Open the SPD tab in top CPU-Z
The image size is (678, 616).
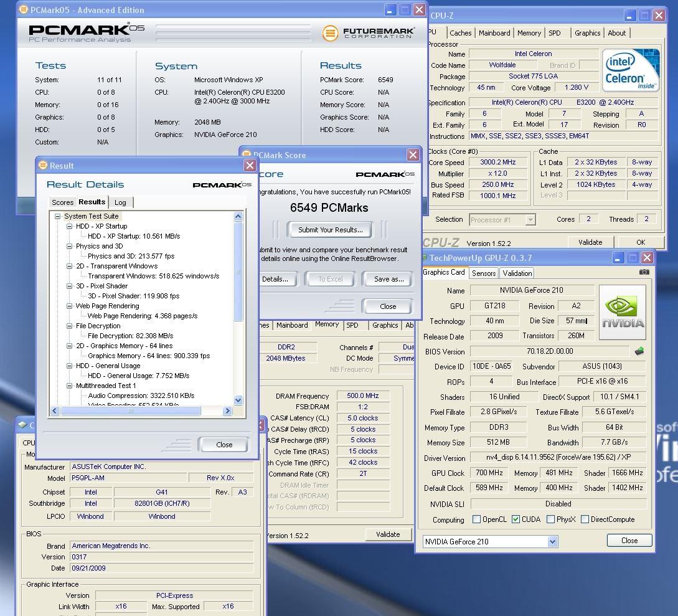[554, 33]
